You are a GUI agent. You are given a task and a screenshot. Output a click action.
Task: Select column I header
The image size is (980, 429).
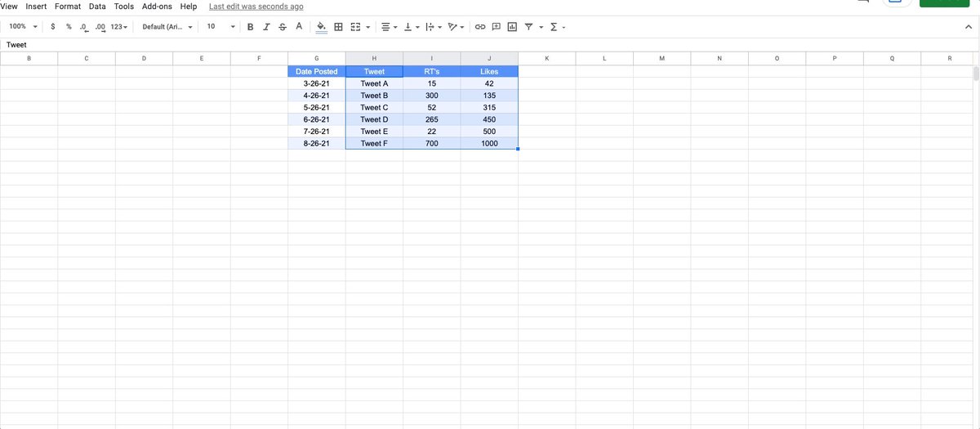pyautogui.click(x=432, y=58)
